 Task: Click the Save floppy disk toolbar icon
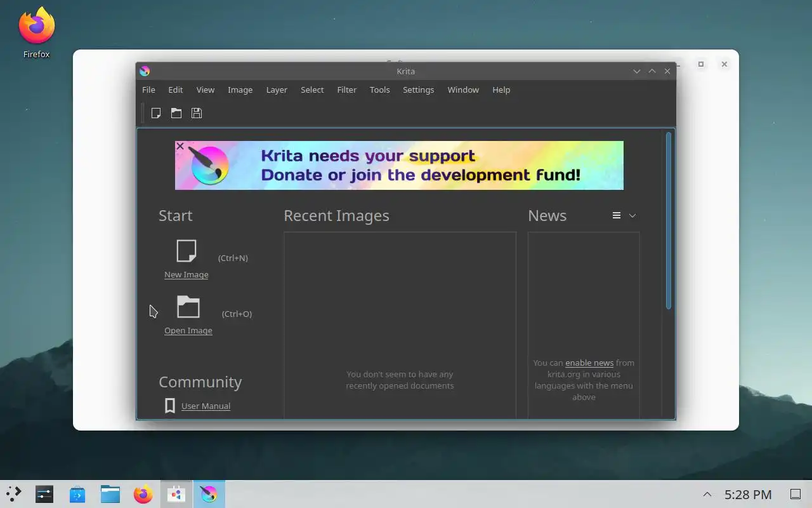(197, 113)
